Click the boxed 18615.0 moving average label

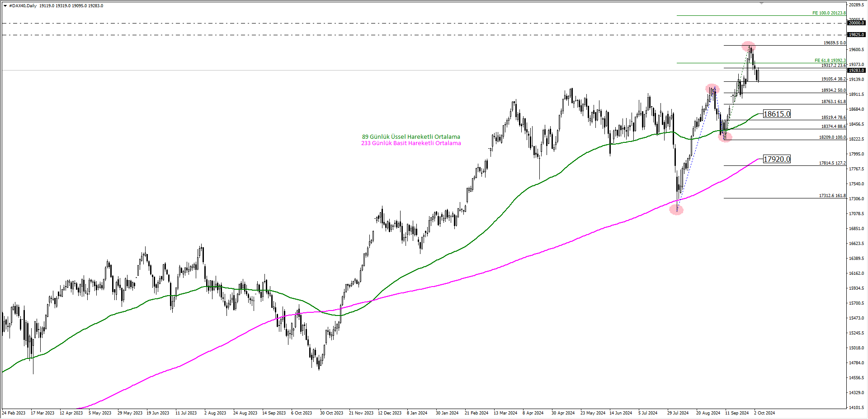(x=777, y=114)
